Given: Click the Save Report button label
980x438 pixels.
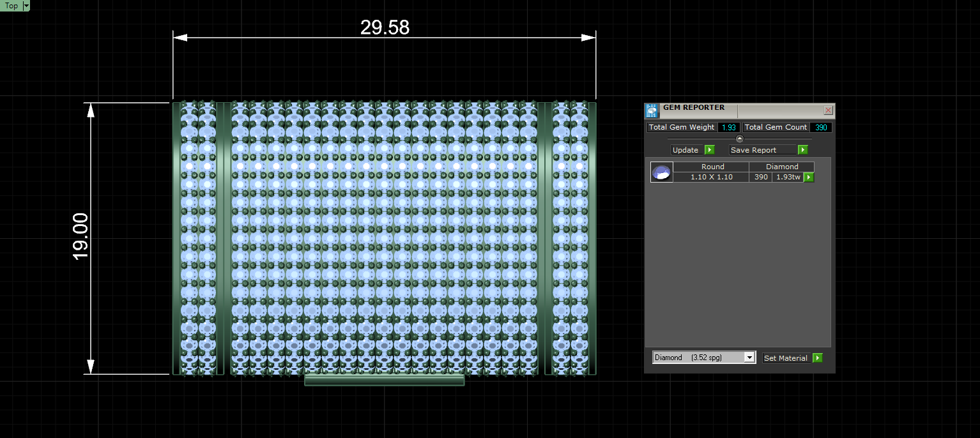Looking at the screenshot, I should click(x=754, y=150).
